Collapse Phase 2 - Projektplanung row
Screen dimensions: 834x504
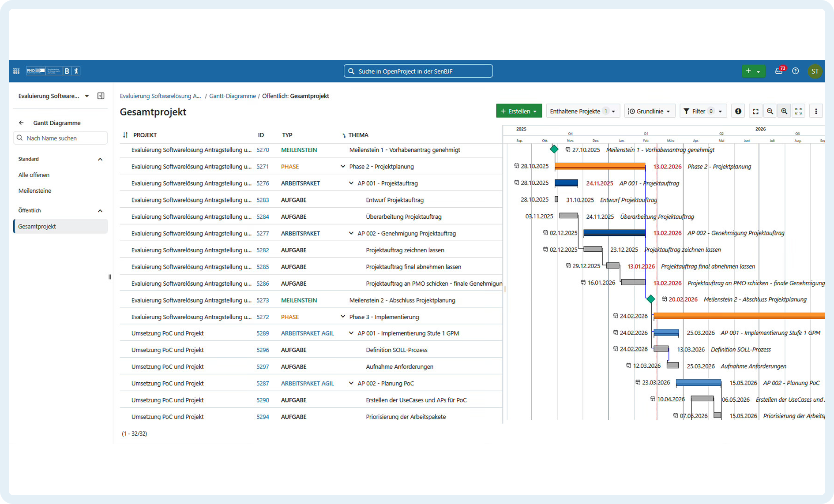point(343,167)
